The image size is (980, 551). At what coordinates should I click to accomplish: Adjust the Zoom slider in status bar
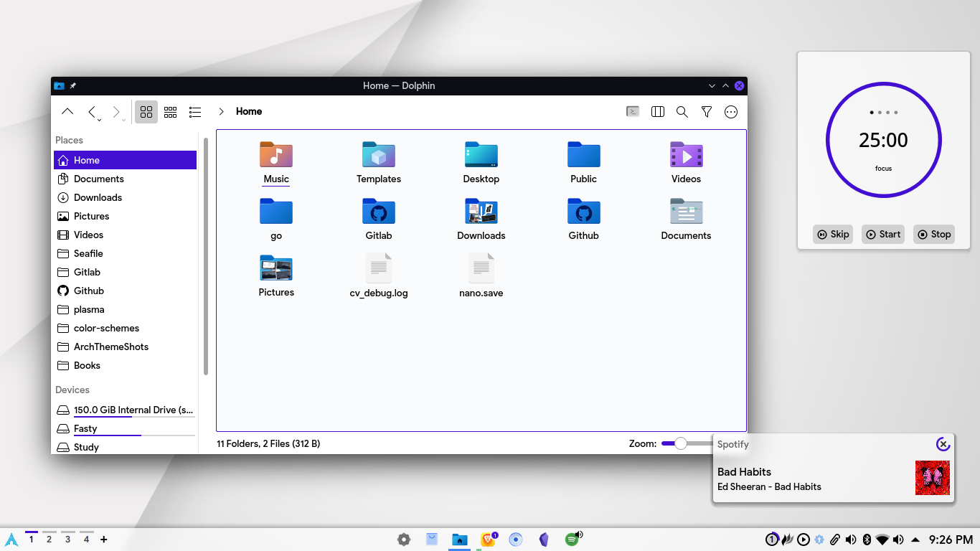(687, 443)
